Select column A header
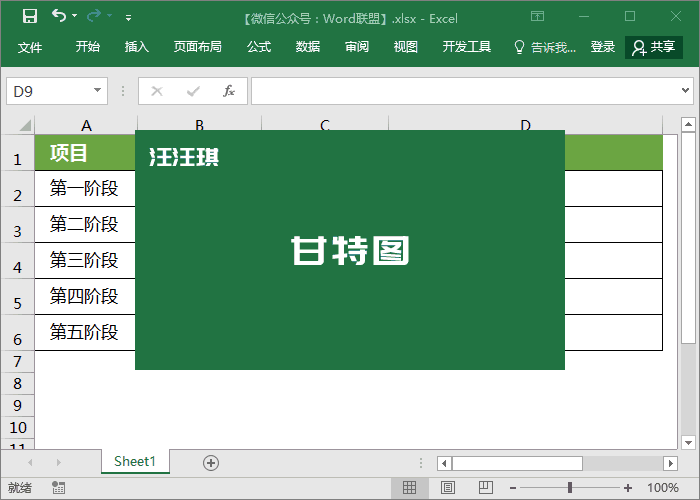Image resolution: width=700 pixels, height=500 pixels. pos(86,125)
